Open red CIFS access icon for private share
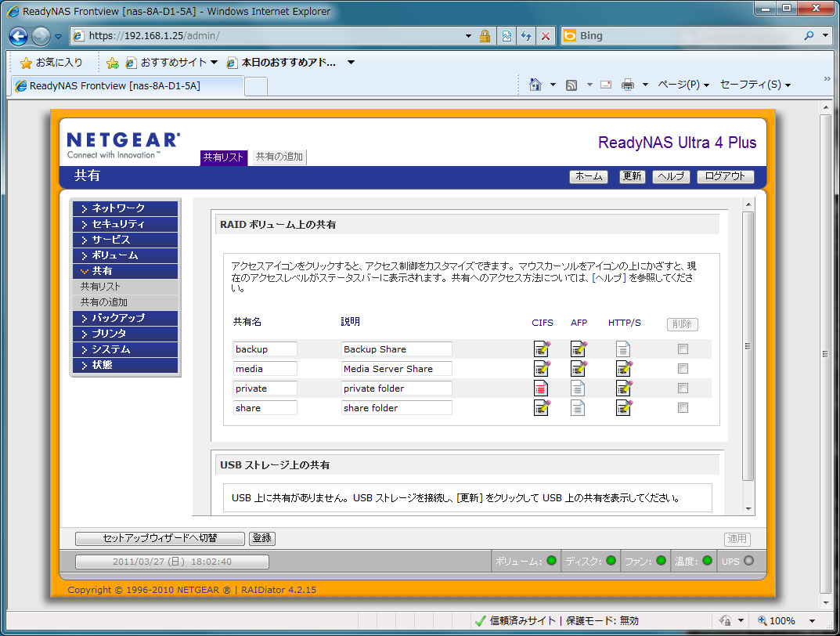Viewport: 840px width, 636px height. click(x=541, y=388)
